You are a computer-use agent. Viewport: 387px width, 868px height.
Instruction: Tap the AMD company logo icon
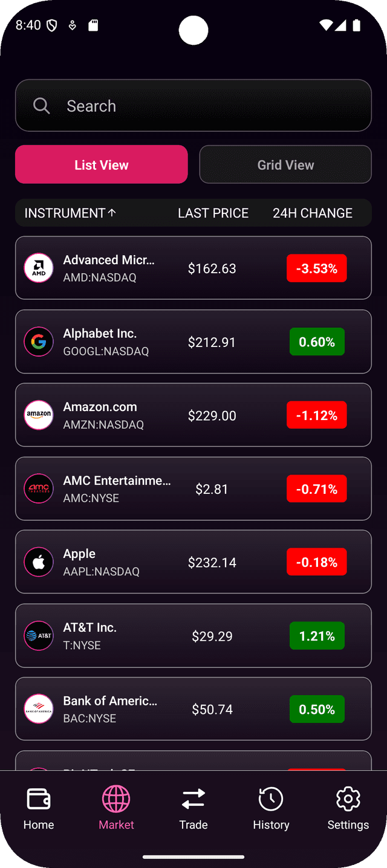[39, 268]
